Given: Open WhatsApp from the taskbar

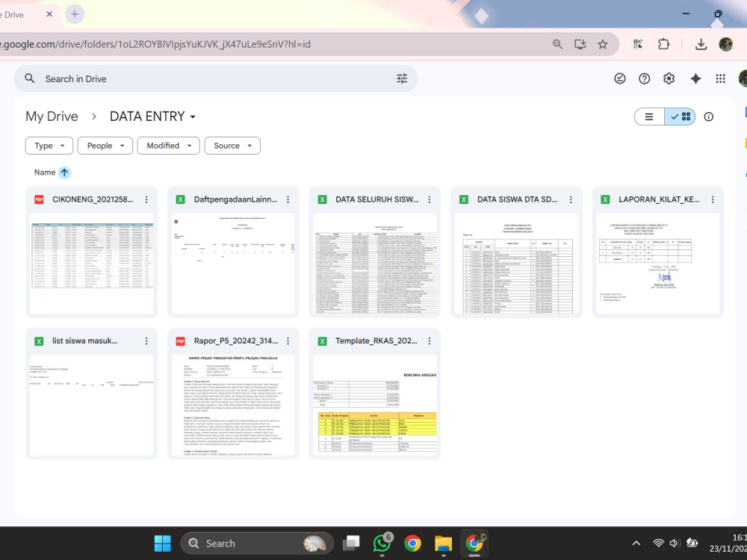Looking at the screenshot, I should [x=382, y=543].
